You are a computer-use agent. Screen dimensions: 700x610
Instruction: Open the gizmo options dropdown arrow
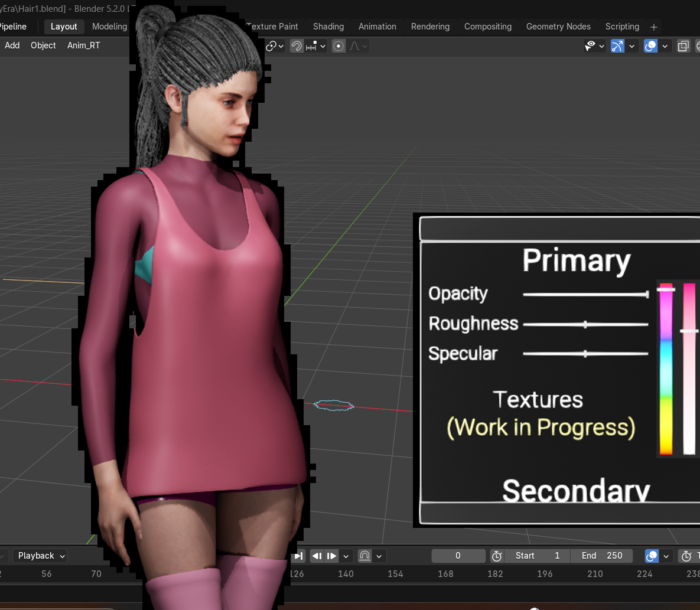(x=631, y=46)
